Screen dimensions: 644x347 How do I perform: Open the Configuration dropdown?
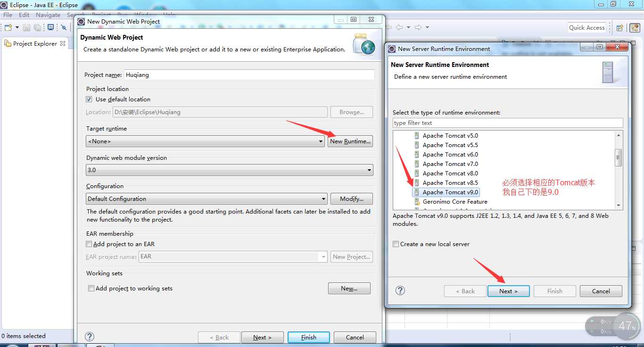click(206, 198)
